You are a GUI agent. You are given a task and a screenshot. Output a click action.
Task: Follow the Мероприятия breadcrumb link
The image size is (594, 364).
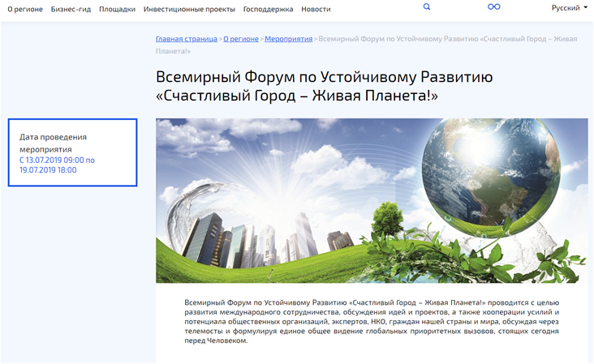click(288, 39)
